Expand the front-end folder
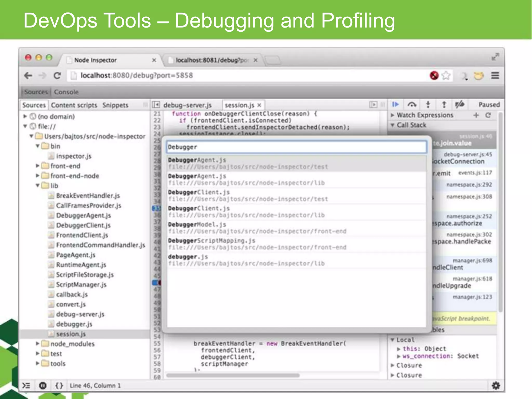This screenshot has width=532, height=399. point(38,165)
